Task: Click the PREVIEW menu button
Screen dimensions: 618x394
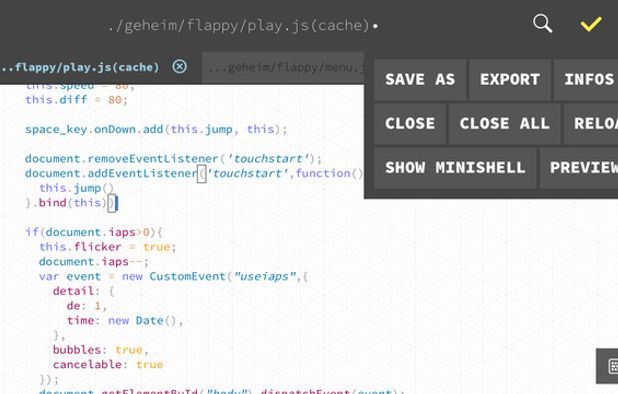Action: 580,168
